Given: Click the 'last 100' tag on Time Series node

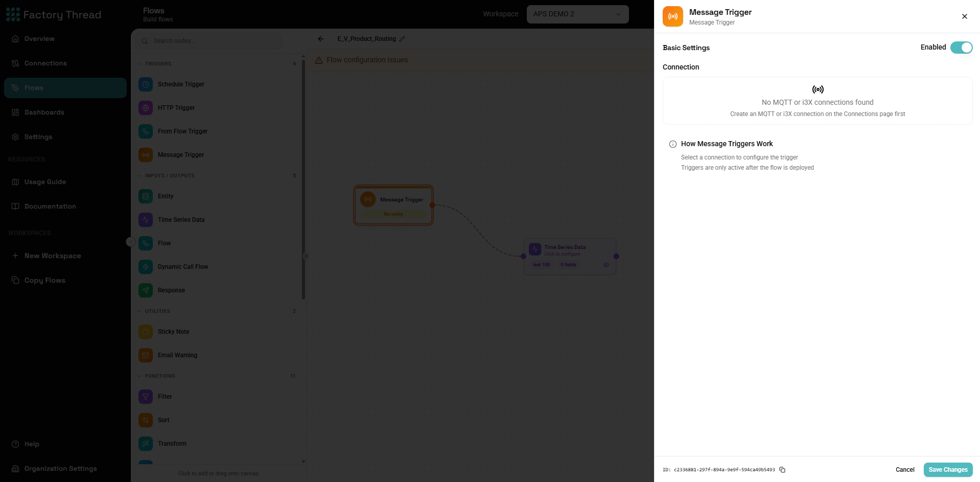Looking at the screenshot, I should pos(541,265).
